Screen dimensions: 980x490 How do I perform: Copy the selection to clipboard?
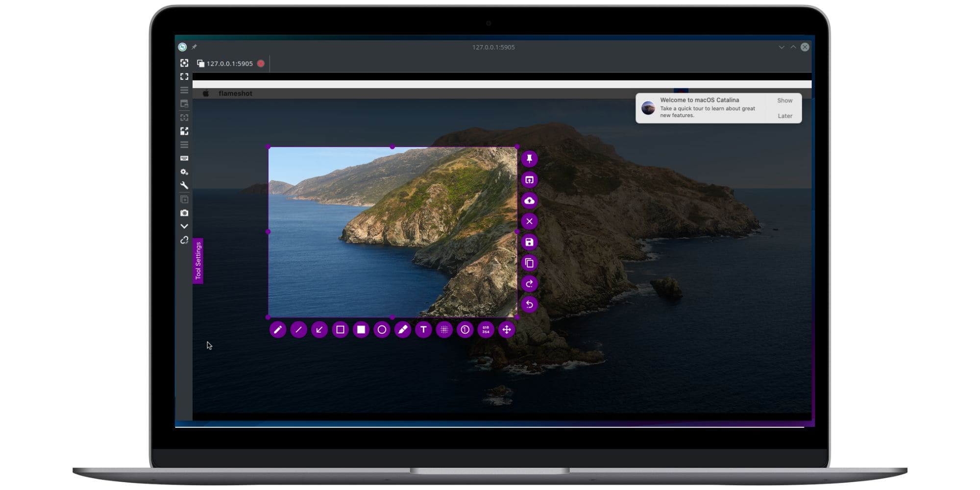click(529, 263)
